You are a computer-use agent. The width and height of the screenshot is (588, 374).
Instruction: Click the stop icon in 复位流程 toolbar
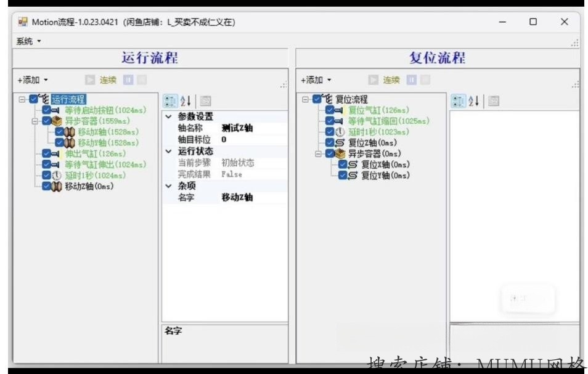pos(425,80)
